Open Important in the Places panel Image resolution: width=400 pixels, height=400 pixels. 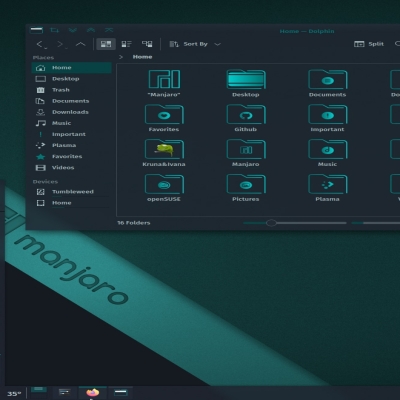pos(72,134)
